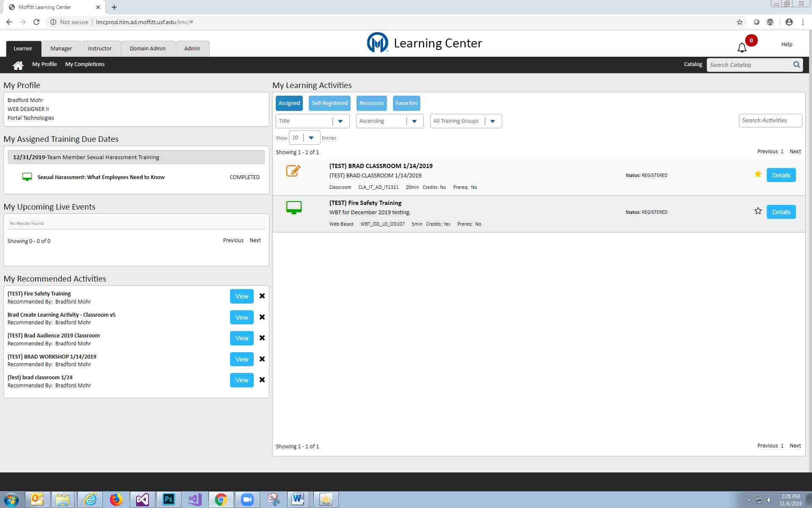Click the catalog search magnifier icon

(x=796, y=65)
